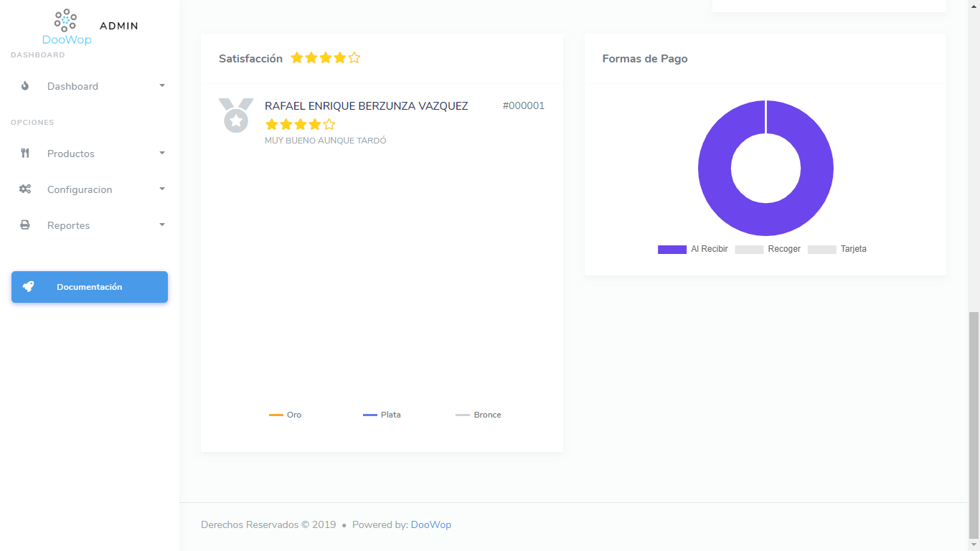Expand the Productos dropdown arrow
The height and width of the screenshot is (551, 980).
[x=162, y=154]
